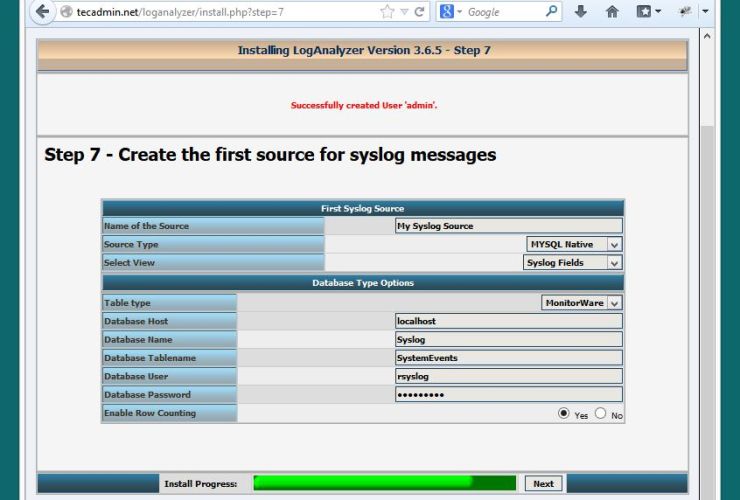Select No for Enable Row Counting

point(601,413)
